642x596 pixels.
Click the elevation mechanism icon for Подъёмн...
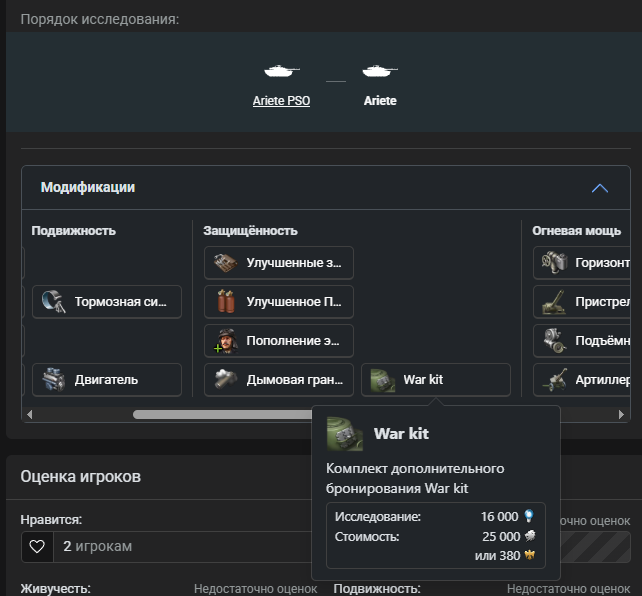pos(554,341)
